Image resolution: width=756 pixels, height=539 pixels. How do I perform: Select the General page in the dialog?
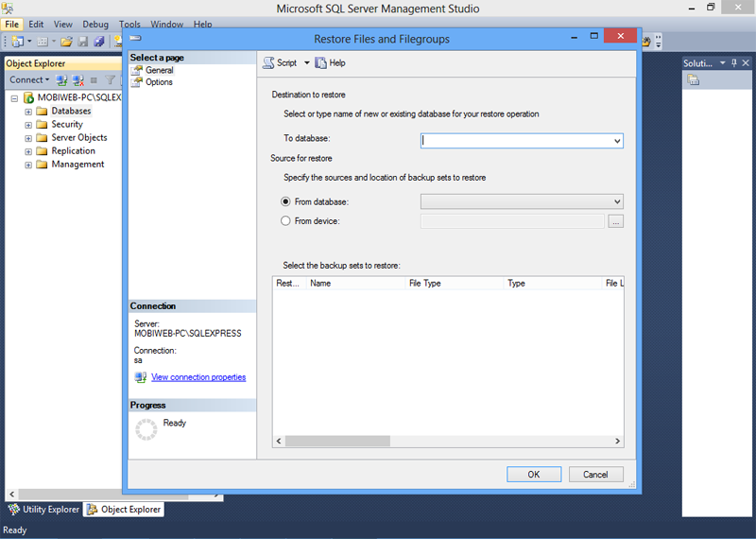(x=159, y=70)
